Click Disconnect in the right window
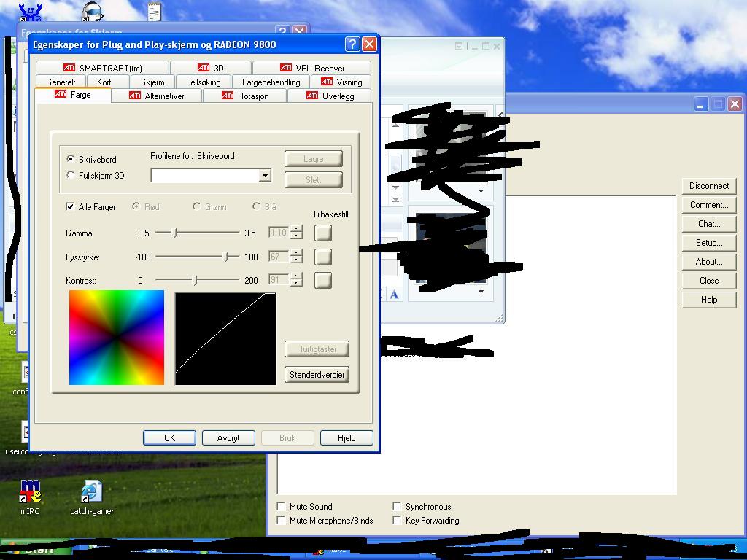 click(709, 186)
